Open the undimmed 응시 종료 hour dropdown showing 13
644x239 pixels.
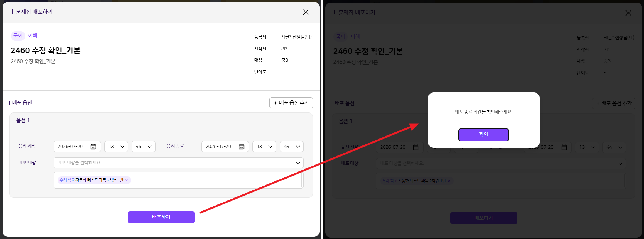click(x=264, y=147)
